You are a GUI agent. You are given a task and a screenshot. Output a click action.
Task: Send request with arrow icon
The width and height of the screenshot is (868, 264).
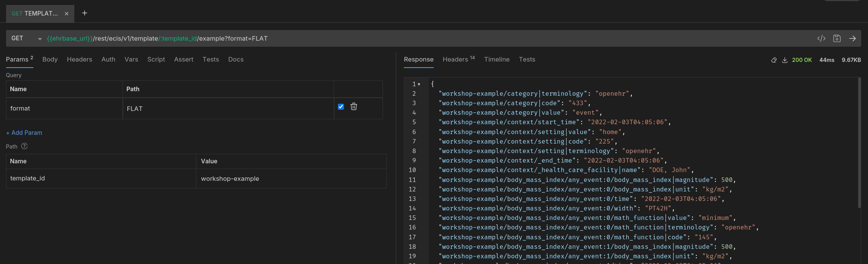tap(852, 38)
